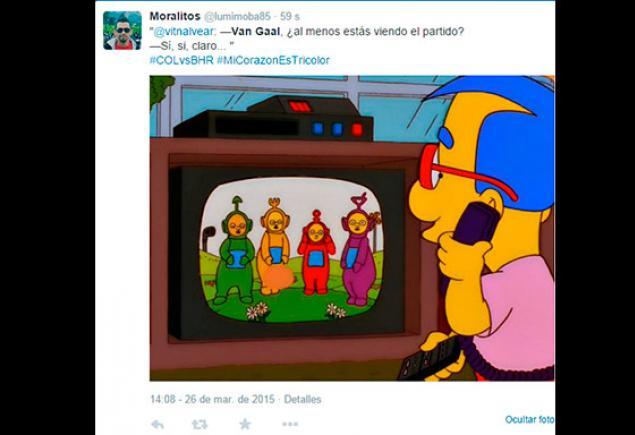This screenshot has width=635, height=435.
Task: Click the reply arrow icon
Action: coord(157,424)
